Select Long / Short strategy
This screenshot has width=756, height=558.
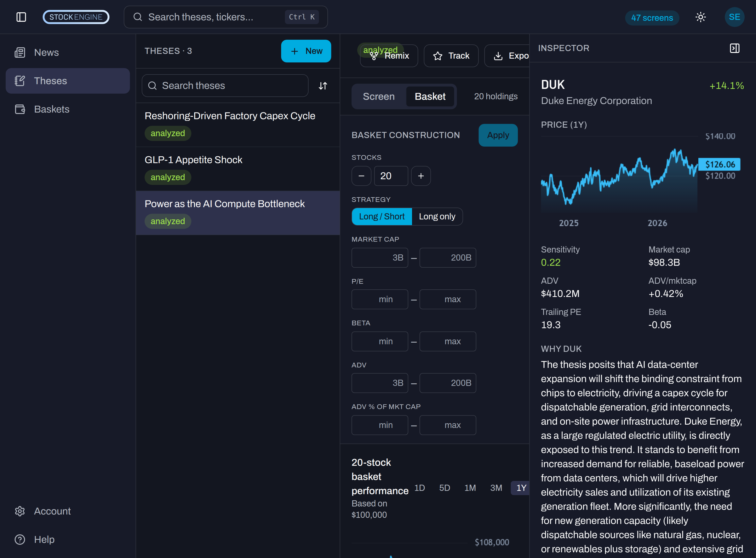[x=382, y=217]
